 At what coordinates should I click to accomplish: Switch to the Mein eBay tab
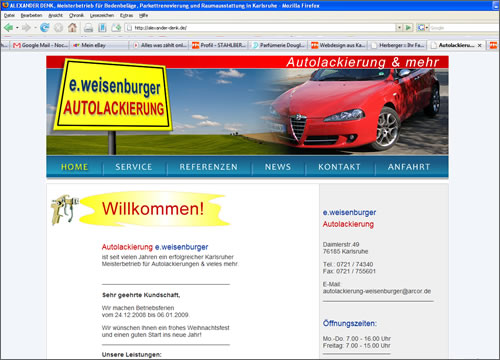coord(99,45)
